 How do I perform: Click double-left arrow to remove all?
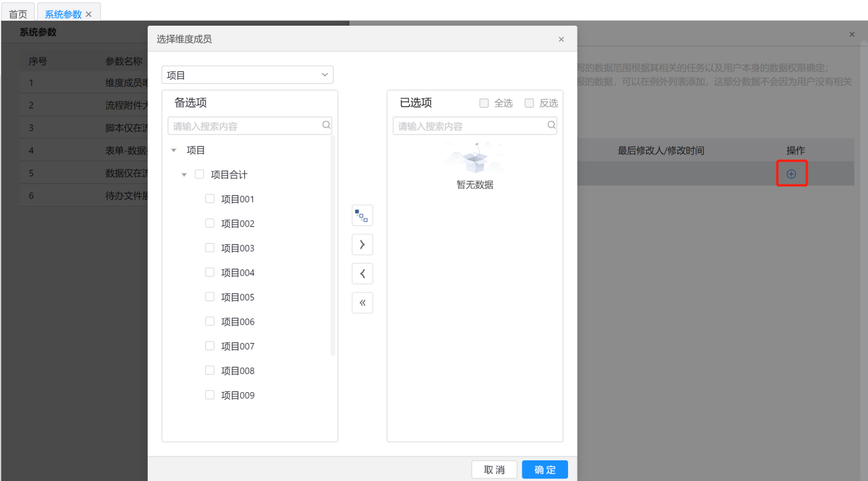tap(362, 303)
